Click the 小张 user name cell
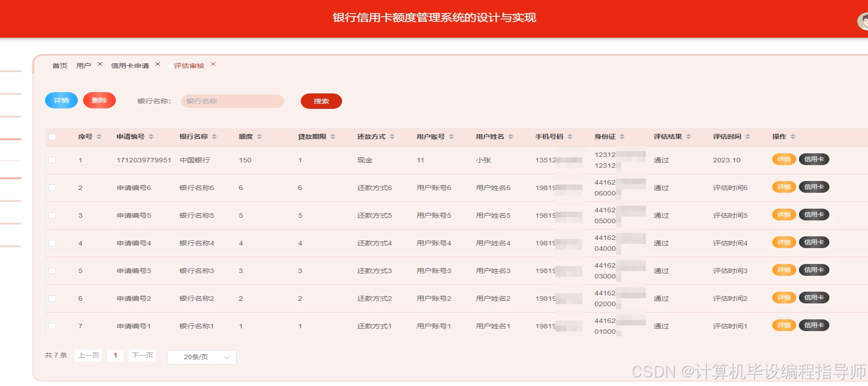868x386 pixels. pyautogui.click(x=484, y=160)
